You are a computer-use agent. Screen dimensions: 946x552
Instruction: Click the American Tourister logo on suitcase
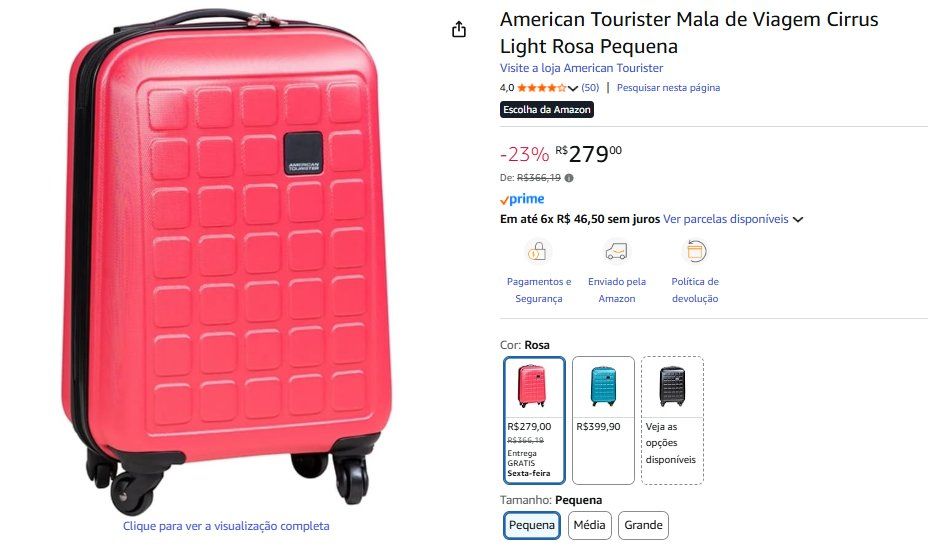303,154
